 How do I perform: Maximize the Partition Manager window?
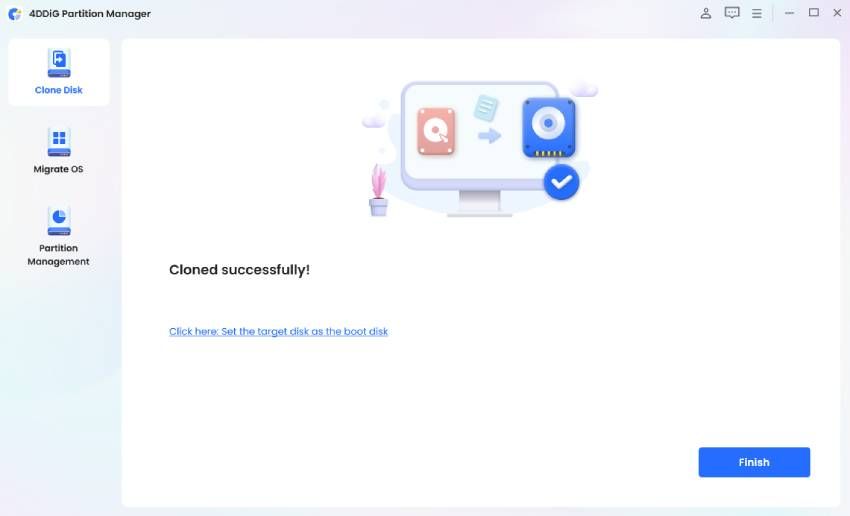click(x=814, y=12)
